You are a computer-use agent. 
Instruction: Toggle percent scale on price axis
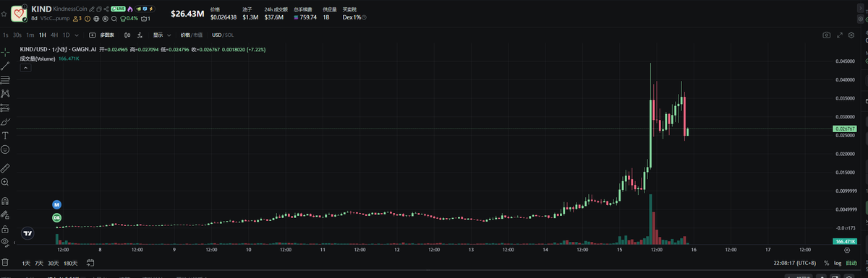(x=826, y=263)
